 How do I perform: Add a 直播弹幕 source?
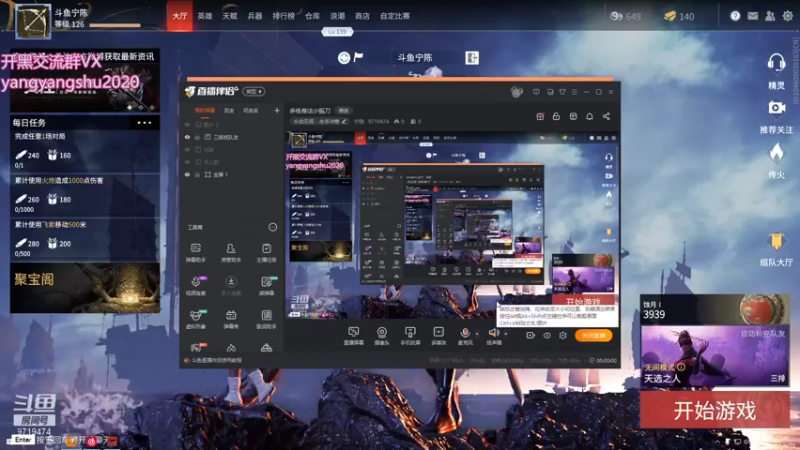(x=353, y=336)
